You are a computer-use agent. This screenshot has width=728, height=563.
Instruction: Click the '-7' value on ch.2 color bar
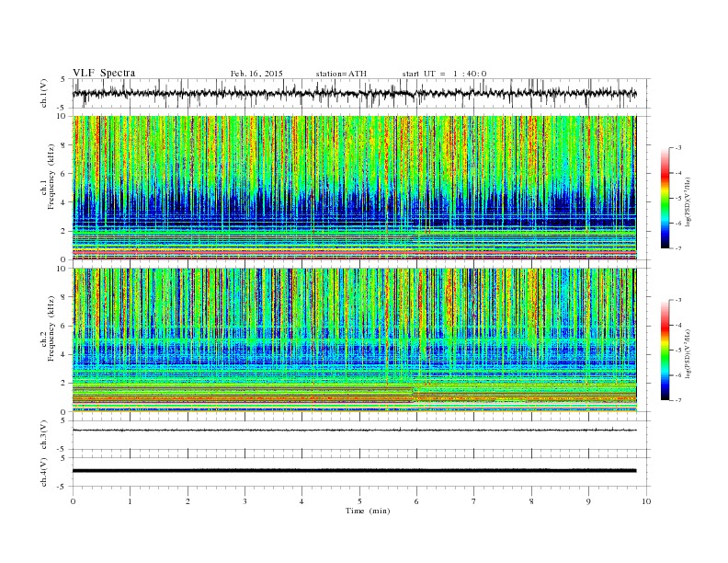coord(677,400)
